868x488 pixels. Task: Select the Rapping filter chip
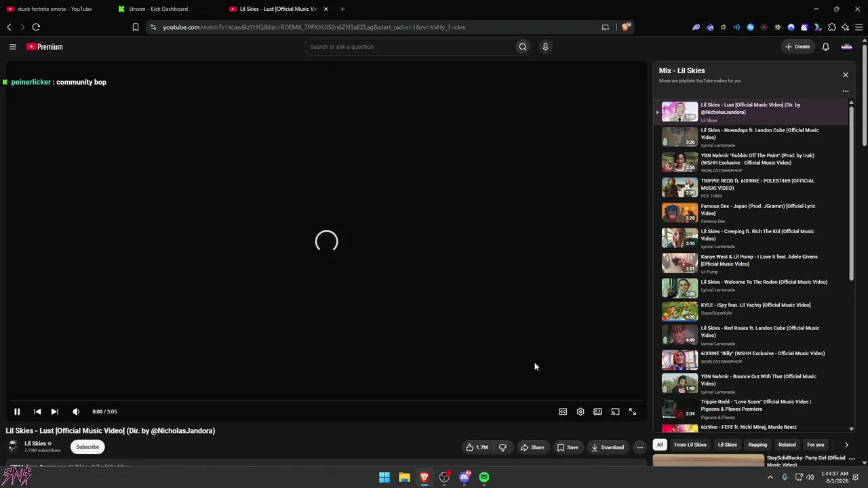tap(757, 445)
